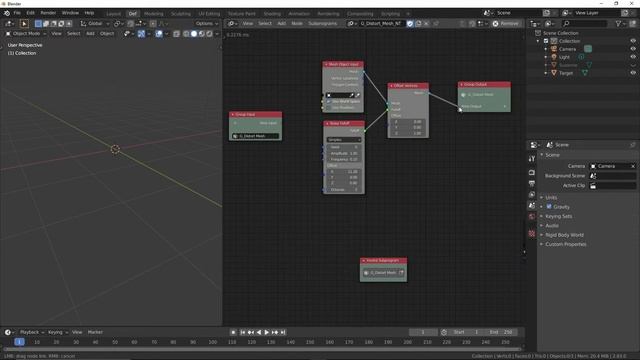The image size is (640, 360).
Task: Switch to material preview shading
Action: [202, 34]
